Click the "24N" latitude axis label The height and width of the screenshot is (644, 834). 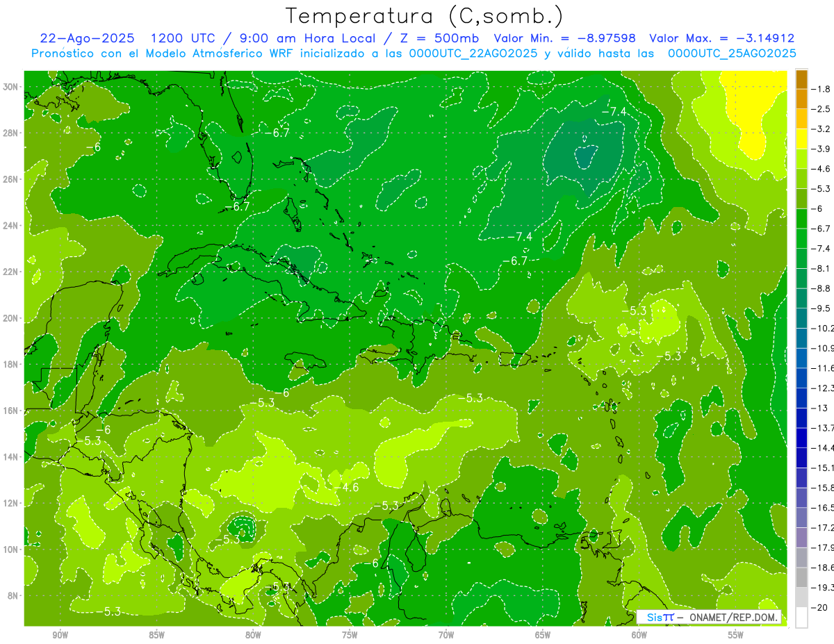[x=11, y=226]
